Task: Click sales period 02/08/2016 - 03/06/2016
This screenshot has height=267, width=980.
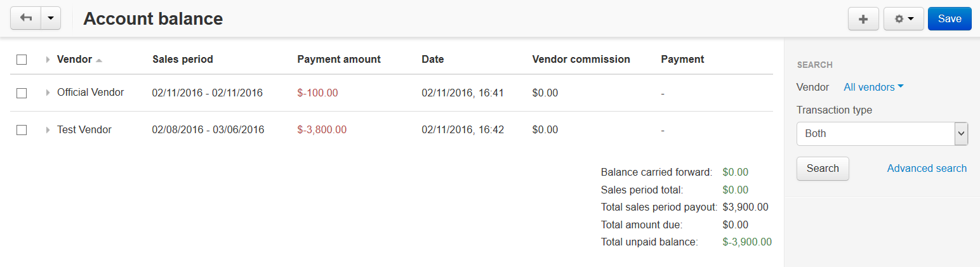Action: (208, 129)
